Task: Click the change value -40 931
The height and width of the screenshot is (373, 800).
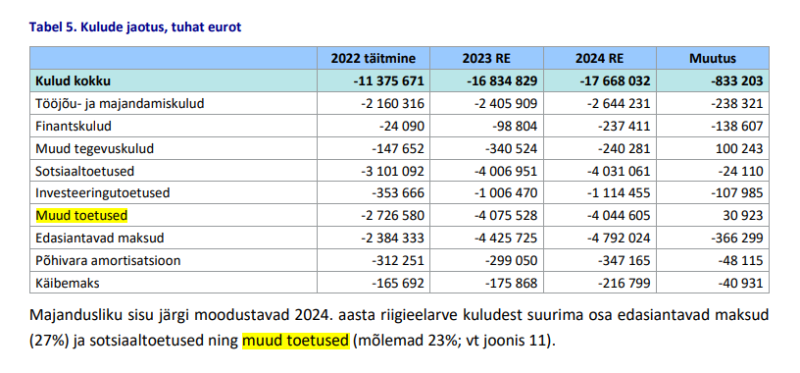Action: pos(740,283)
